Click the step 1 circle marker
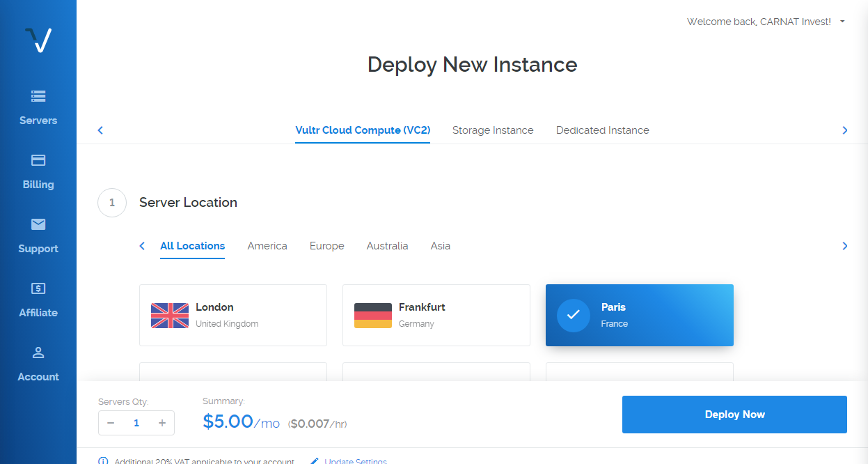 tap(112, 203)
